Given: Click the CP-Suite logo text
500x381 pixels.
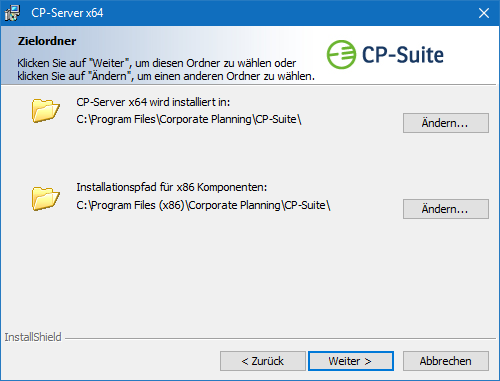Looking at the screenshot, I should coord(403,55).
